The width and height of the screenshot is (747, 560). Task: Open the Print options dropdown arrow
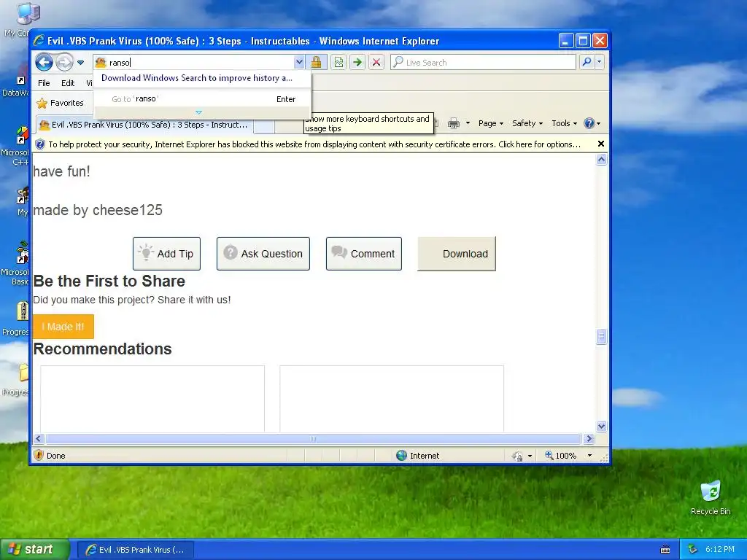coord(468,123)
